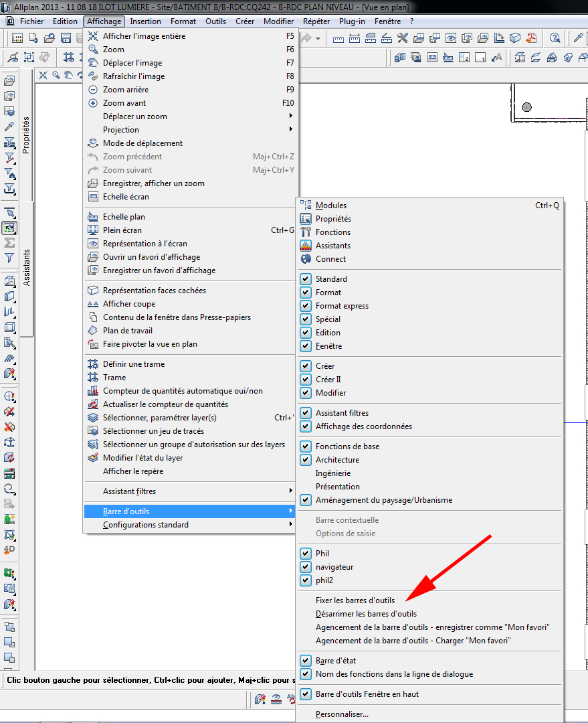This screenshot has height=723, width=588.
Task: Choose 'Désarrimer les barres d'outils'
Action: point(367,614)
